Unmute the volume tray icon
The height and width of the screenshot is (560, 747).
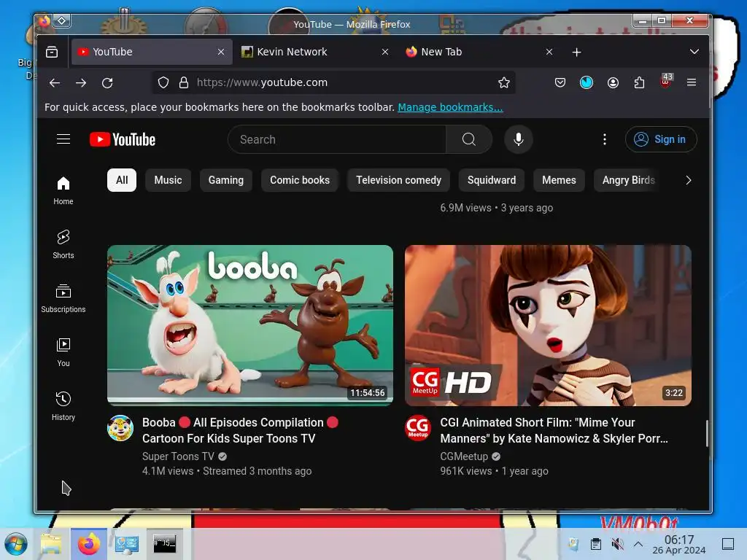coord(617,544)
